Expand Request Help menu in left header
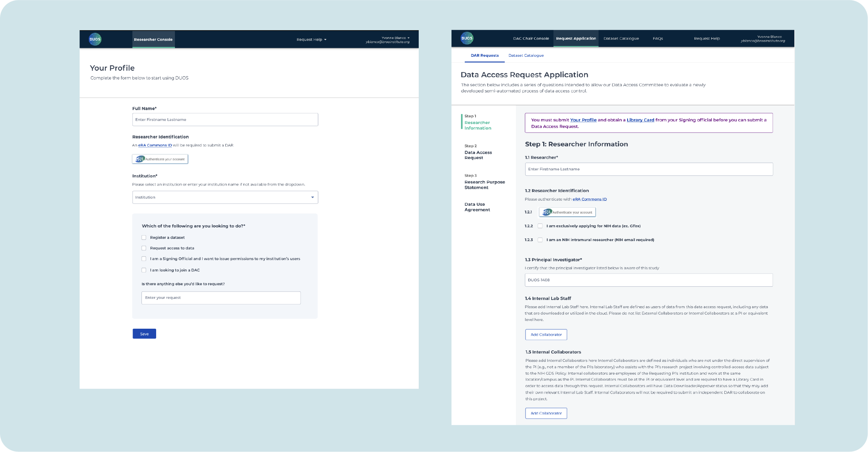 click(x=312, y=40)
